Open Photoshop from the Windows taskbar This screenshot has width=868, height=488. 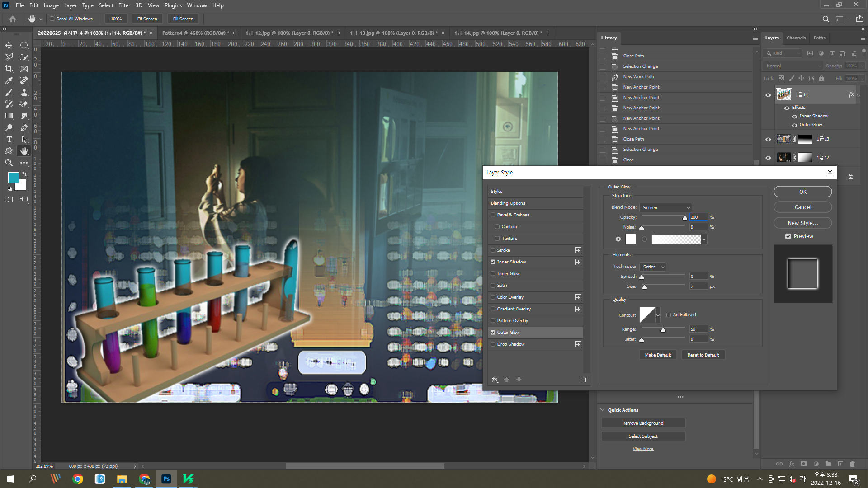coord(166,479)
